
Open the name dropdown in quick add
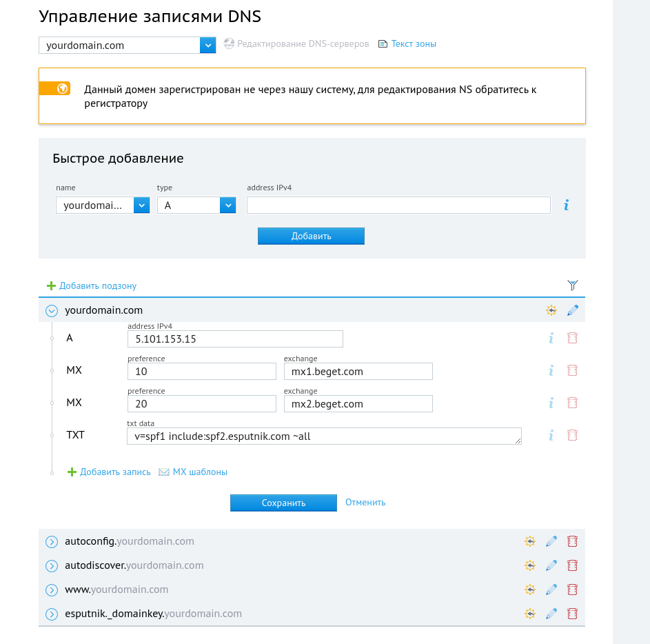tap(141, 205)
